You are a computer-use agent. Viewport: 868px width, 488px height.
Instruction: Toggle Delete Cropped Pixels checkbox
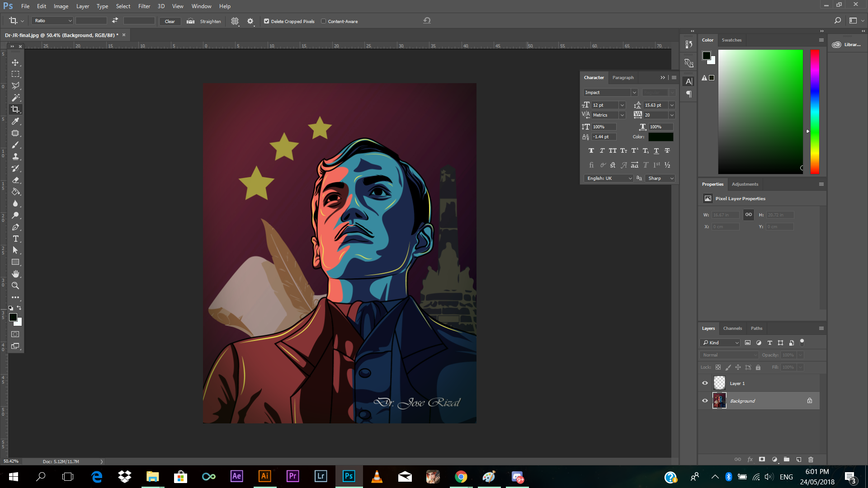point(267,21)
